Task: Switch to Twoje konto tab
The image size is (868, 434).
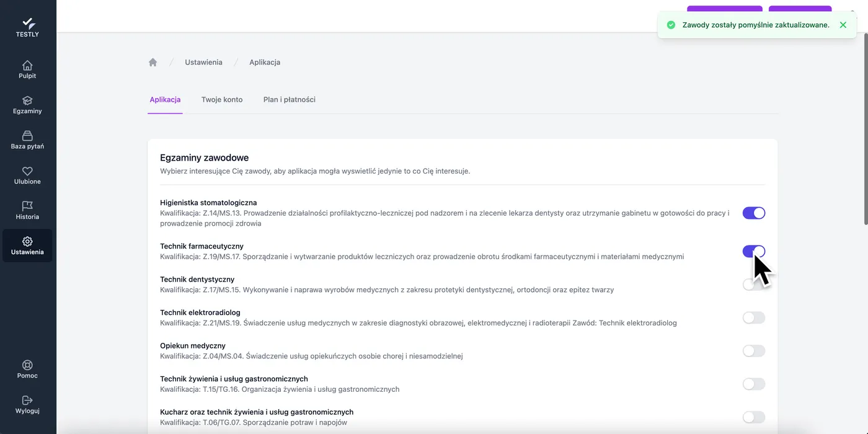Action: pos(222,99)
